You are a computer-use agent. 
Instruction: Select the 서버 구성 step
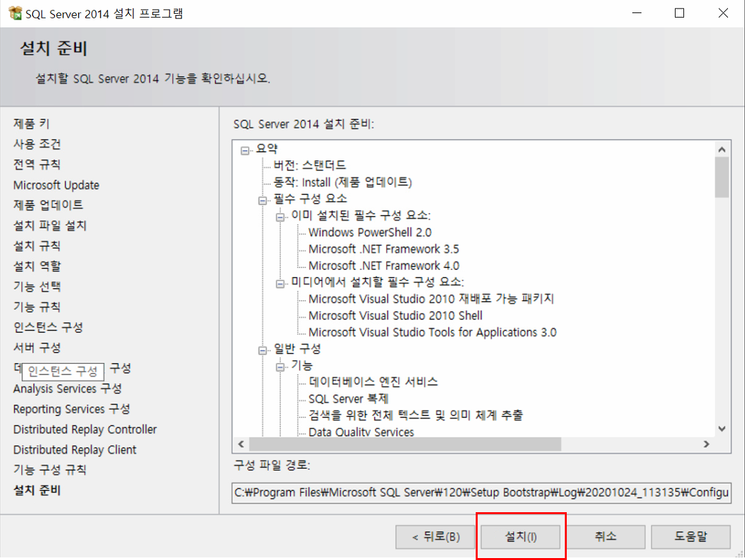click(x=37, y=348)
